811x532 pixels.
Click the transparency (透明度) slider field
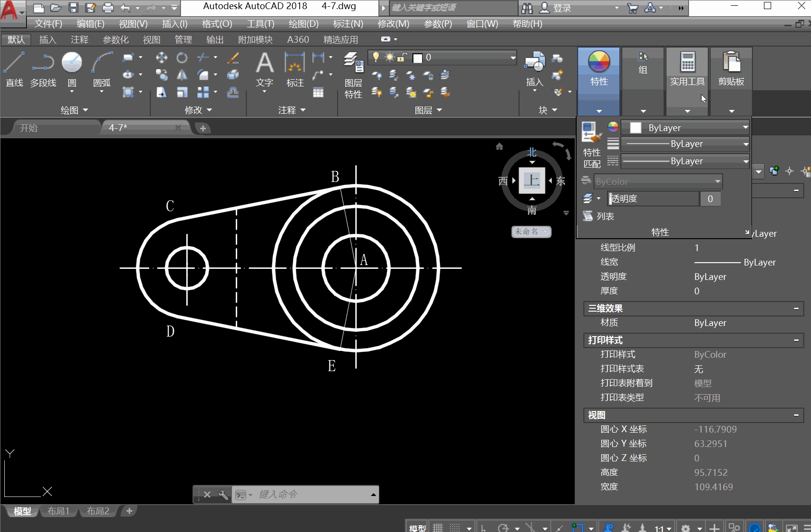[x=654, y=199]
